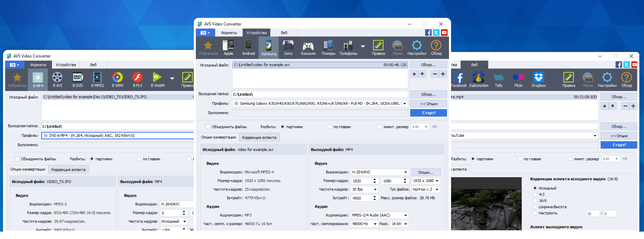The height and width of the screenshot is (239, 644).
Task: Choose Facebook upload in right window
Action: pyautogui.click(x=458, y=80)
